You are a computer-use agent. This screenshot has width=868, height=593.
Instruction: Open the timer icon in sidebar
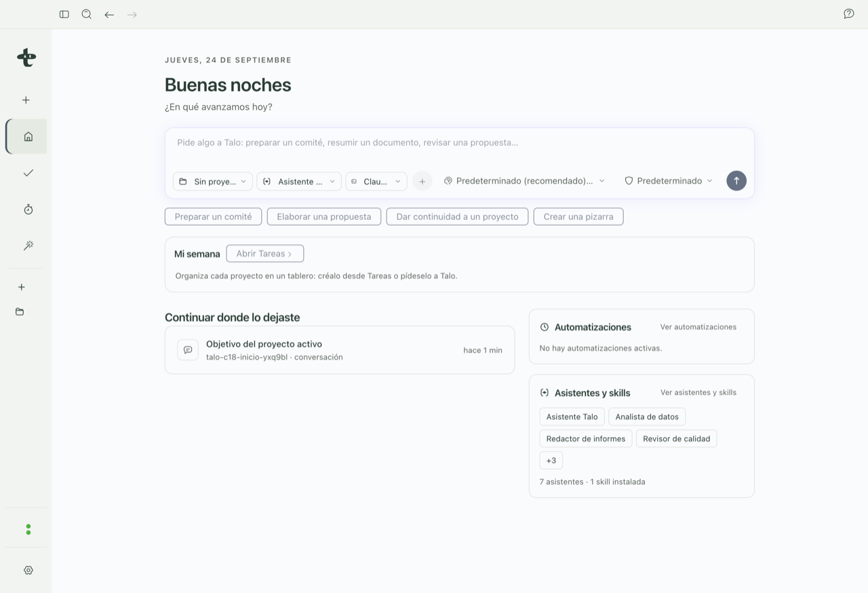click(x=28, y=210)
